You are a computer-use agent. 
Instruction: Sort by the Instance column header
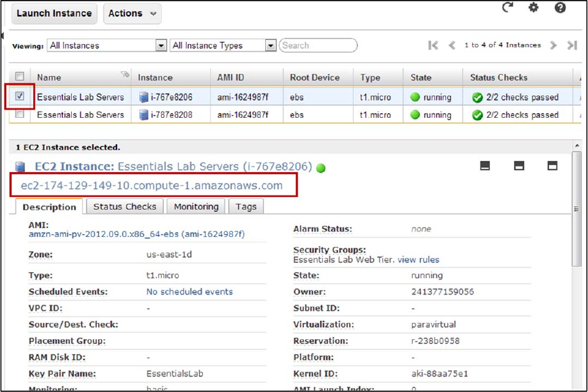[x=171, y=77]
